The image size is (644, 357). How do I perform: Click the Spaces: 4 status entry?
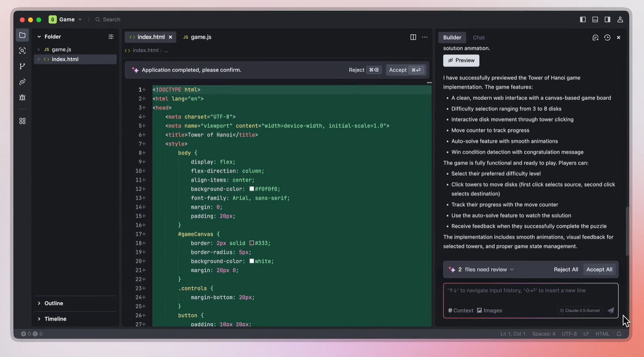tap(544, 334)
